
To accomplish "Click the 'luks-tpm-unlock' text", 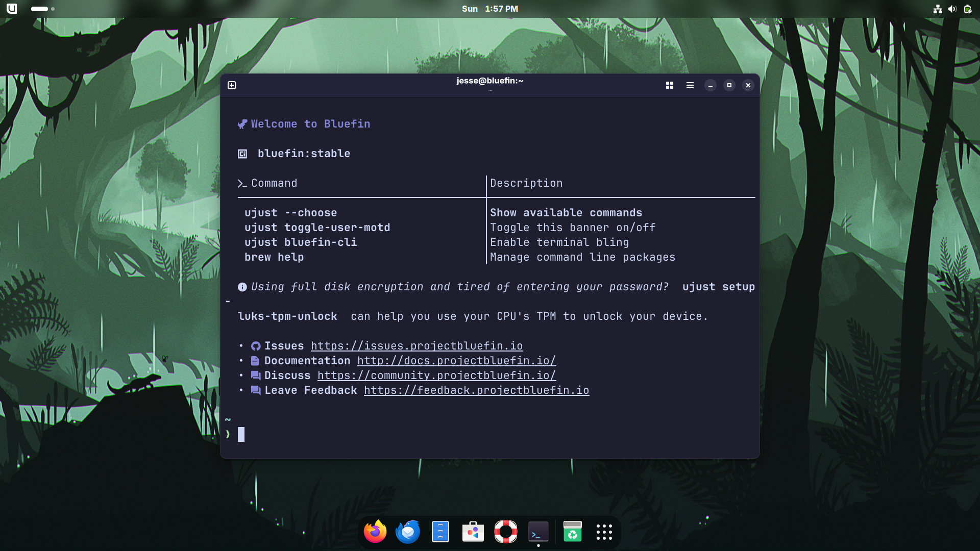I will [x=287, y=316].
